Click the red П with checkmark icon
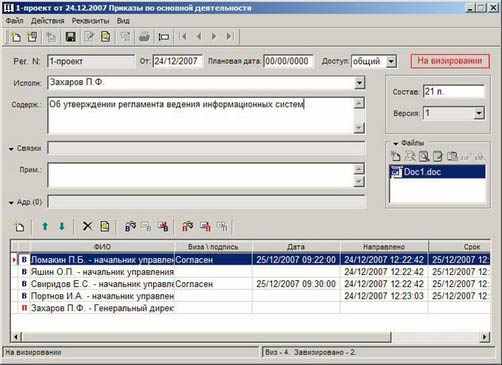Viewport: 502px width, 365px height. pos(187,227)
